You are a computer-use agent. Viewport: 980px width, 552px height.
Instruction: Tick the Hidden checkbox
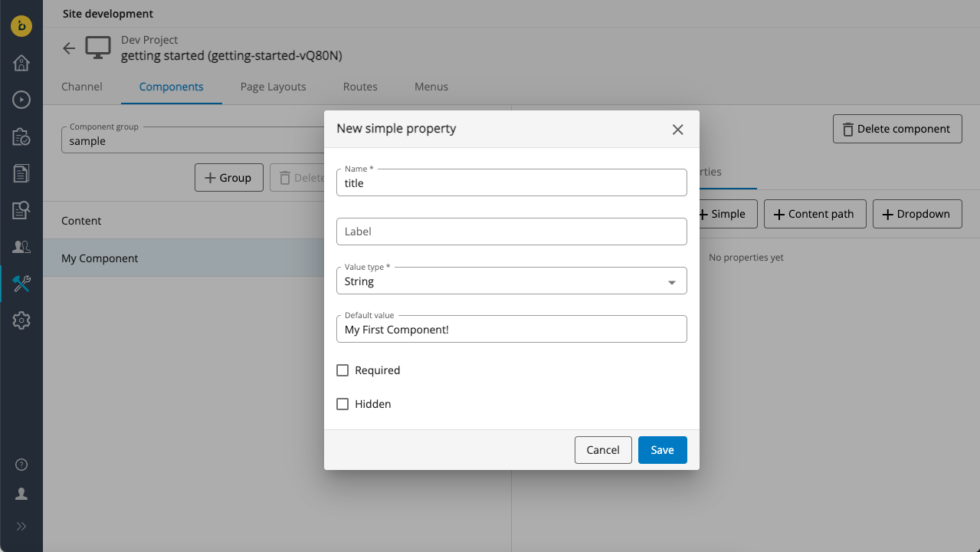[343, 404]
